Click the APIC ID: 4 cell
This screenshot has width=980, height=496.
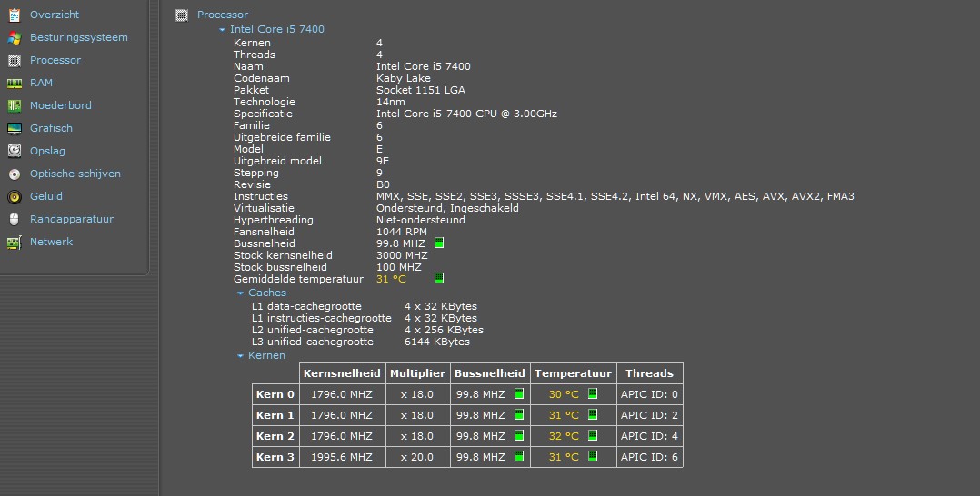coord(649,437)
